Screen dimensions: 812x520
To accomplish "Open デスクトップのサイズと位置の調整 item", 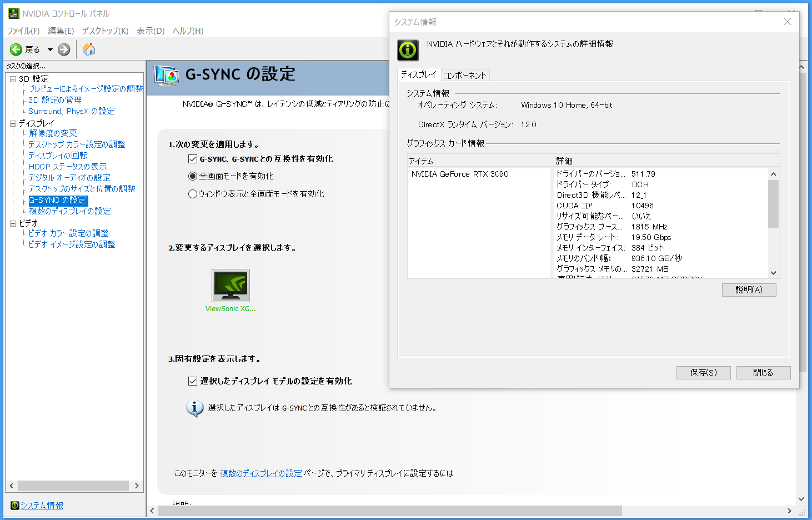I will click(82, 189).
